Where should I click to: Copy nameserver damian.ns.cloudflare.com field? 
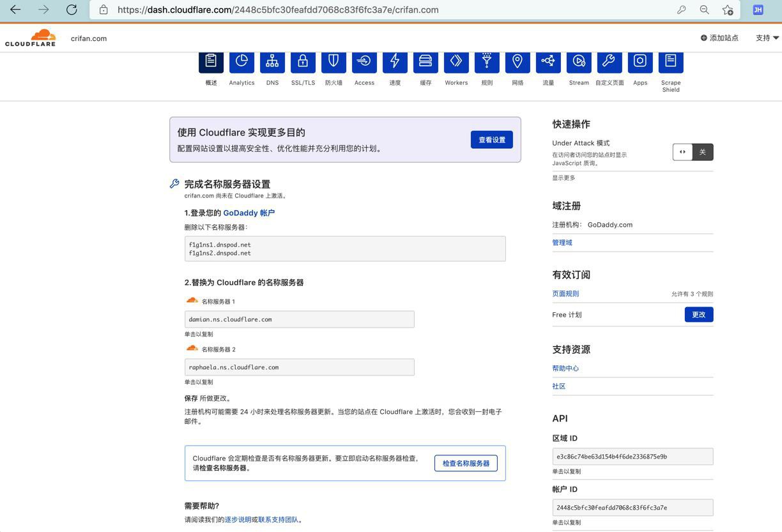click(300, 319)
